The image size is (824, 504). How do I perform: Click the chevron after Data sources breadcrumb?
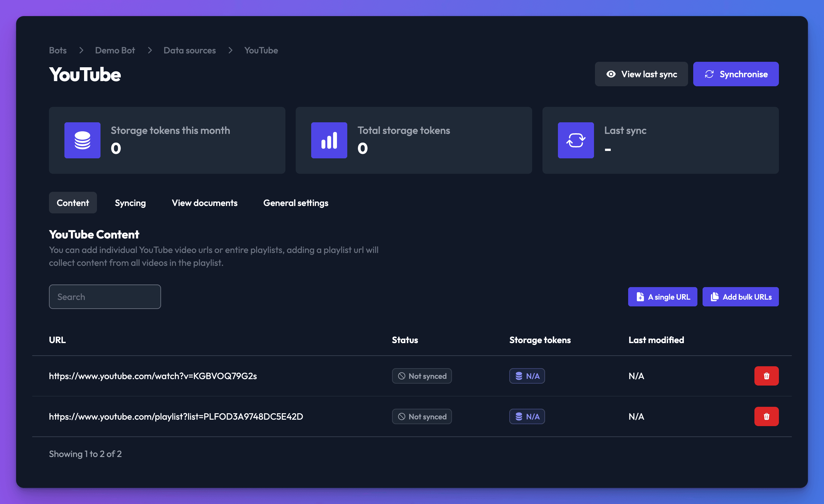(x=230, y=51)
